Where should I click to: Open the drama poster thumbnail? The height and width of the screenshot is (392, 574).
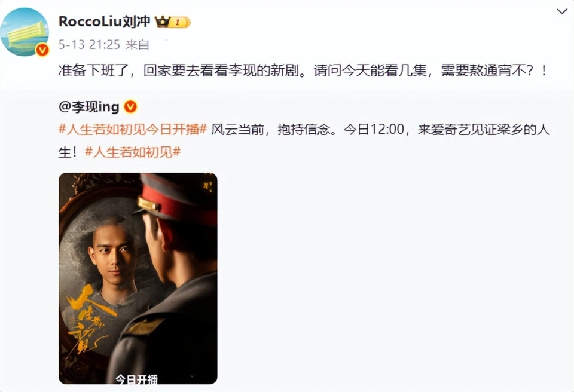(138, 278)
